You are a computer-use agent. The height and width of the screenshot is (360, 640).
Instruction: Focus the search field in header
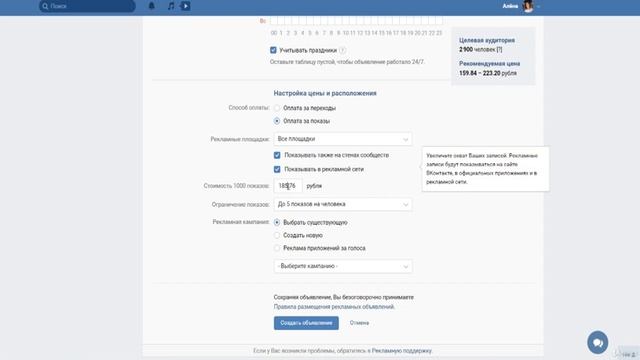(87, 6)
